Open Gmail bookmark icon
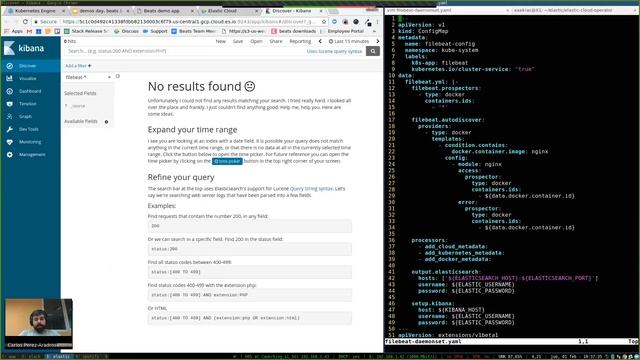 coord(29,31)
